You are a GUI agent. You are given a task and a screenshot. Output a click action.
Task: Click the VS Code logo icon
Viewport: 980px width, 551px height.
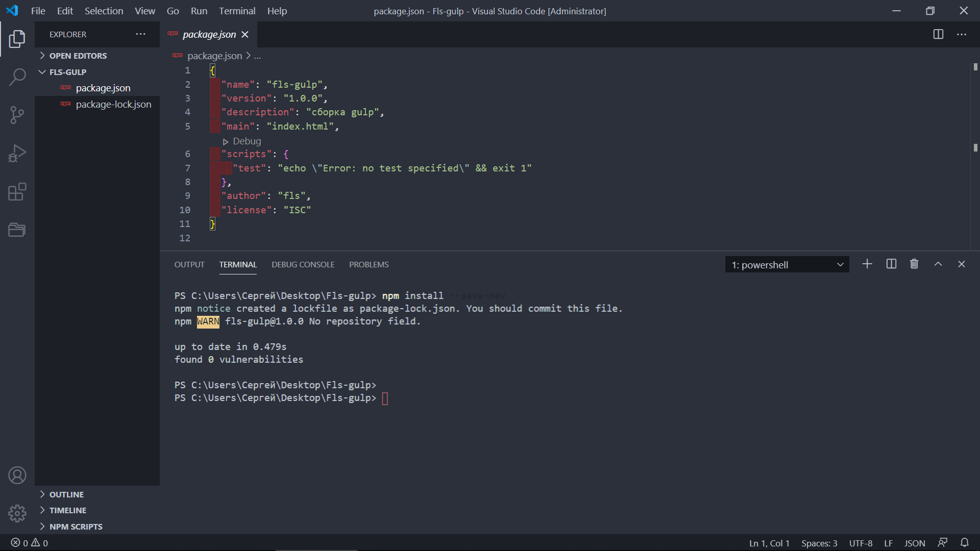12,11
